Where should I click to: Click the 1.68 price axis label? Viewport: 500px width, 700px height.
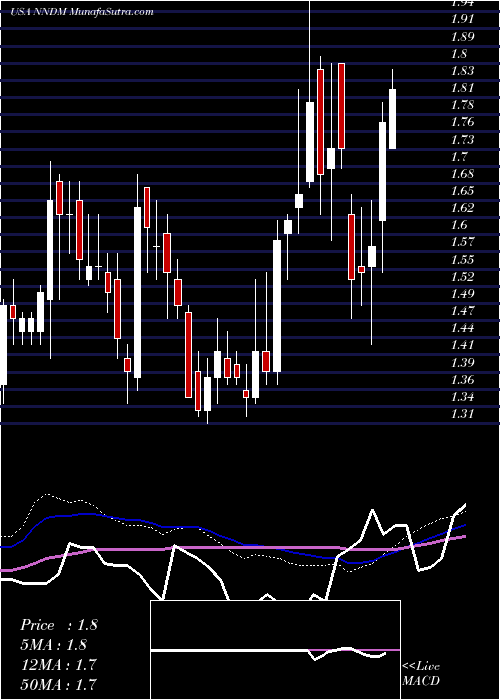461,174
